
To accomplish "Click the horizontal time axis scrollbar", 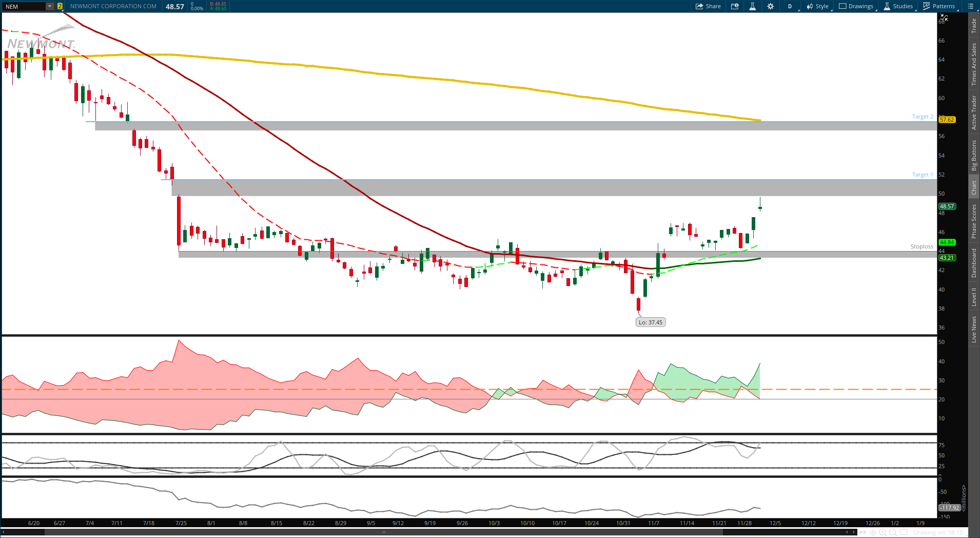I will [384, 532].
